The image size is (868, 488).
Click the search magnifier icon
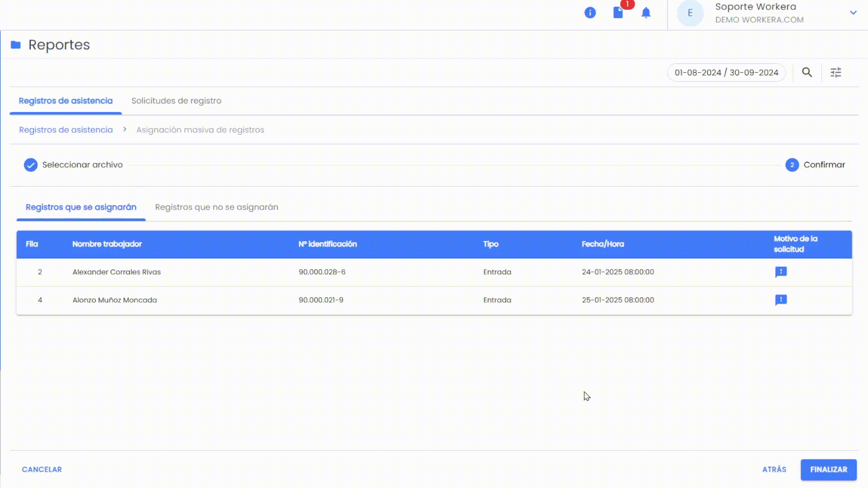(807, 72)
